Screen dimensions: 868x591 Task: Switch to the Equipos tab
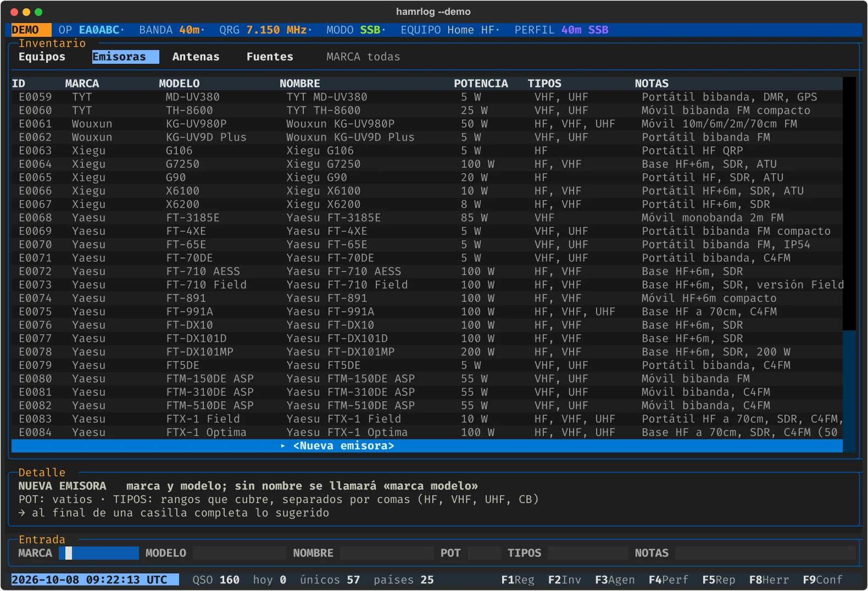(42, 57)
